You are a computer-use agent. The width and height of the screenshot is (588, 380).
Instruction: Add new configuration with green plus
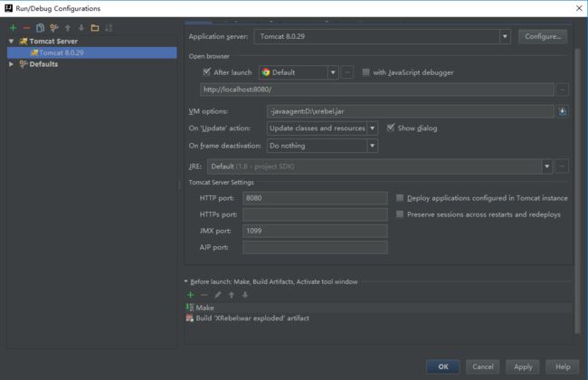tap(14, 28)
